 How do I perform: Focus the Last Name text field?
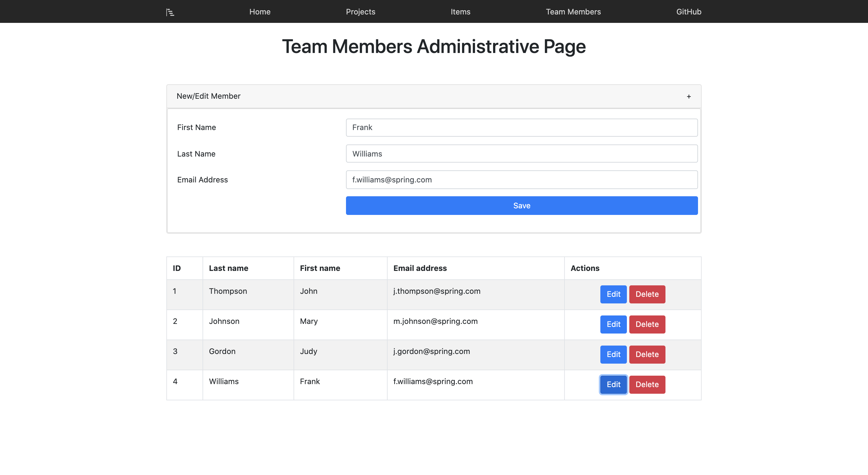521,154
